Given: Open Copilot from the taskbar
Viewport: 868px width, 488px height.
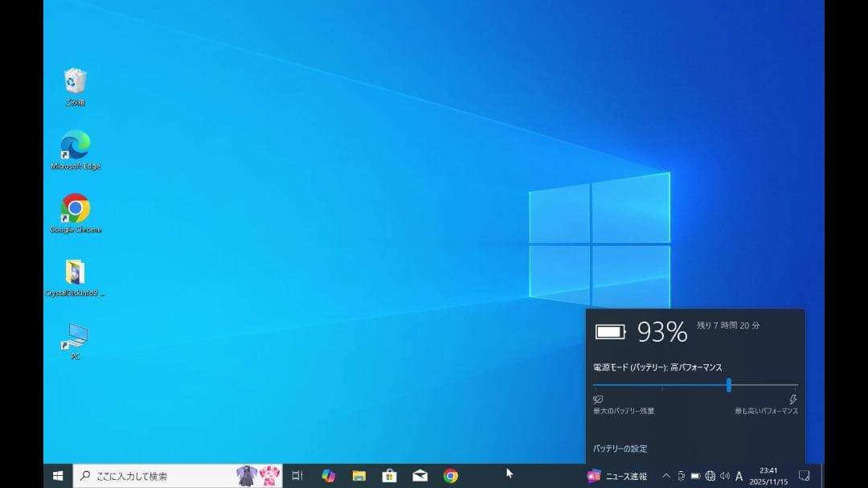Looking at the screenshot, I should tap(328, 476).
